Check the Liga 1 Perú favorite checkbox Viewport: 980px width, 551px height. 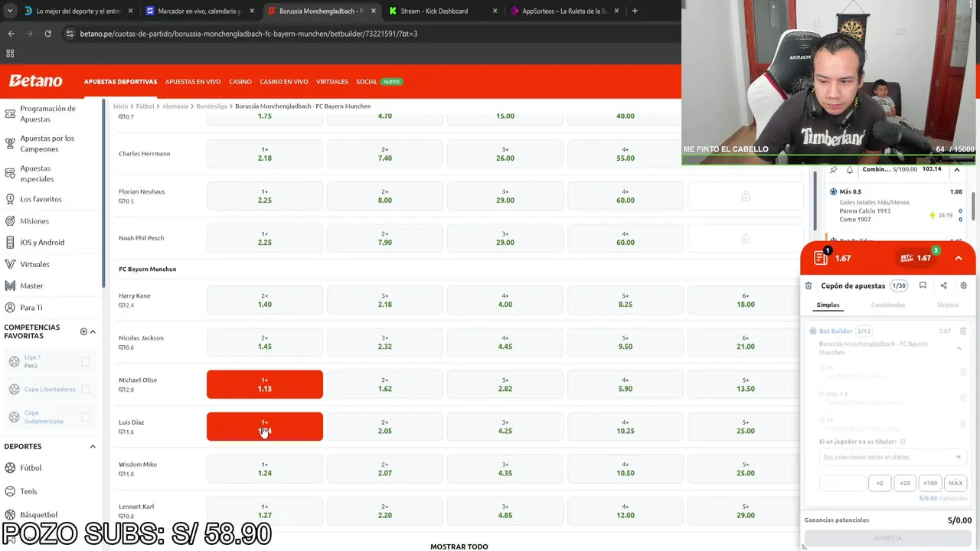[x=86, y=361]
